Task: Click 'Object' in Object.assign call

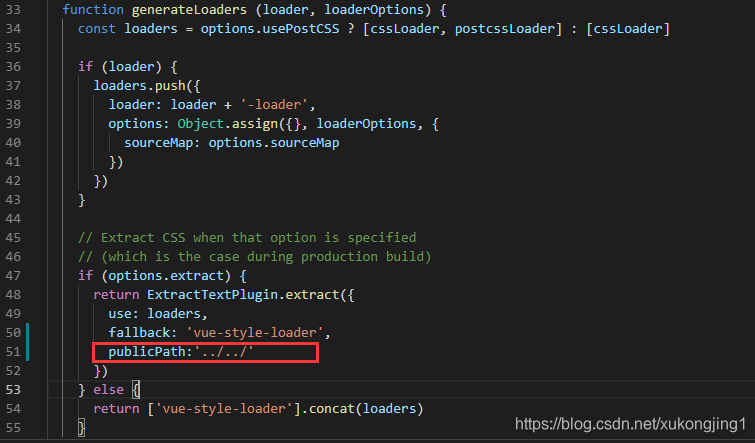Action: click(201, 124)
